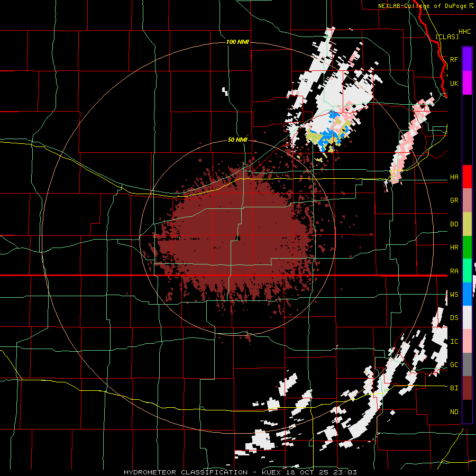The width and height of the screenshot is (476, 476).
Task: Click the red HA hail color swatch
Action: [467, 177]
